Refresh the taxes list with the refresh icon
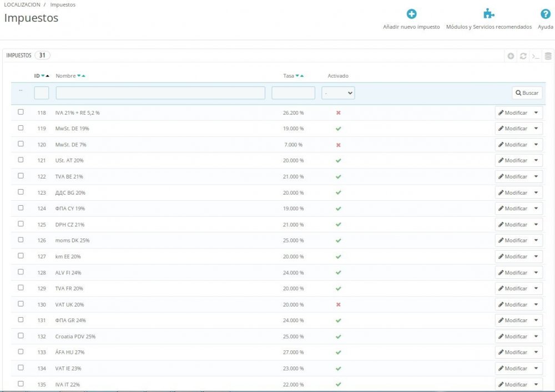 click(x=523, y=55)
